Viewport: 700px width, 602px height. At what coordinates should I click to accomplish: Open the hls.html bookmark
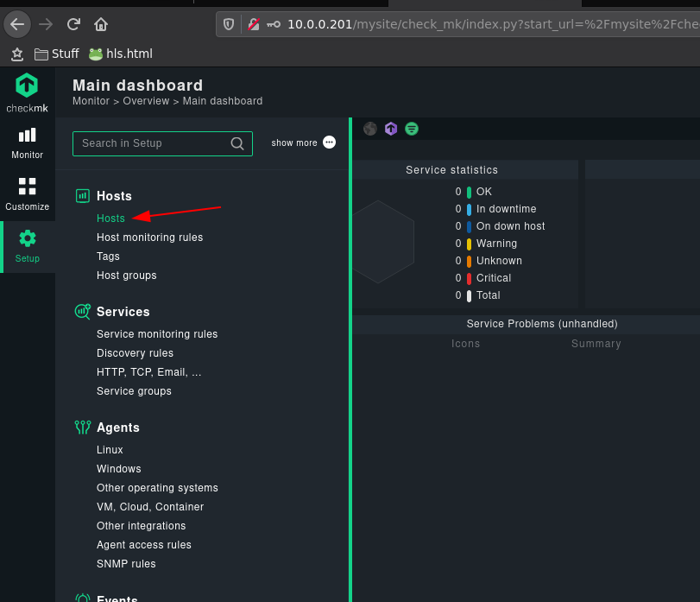121,54
